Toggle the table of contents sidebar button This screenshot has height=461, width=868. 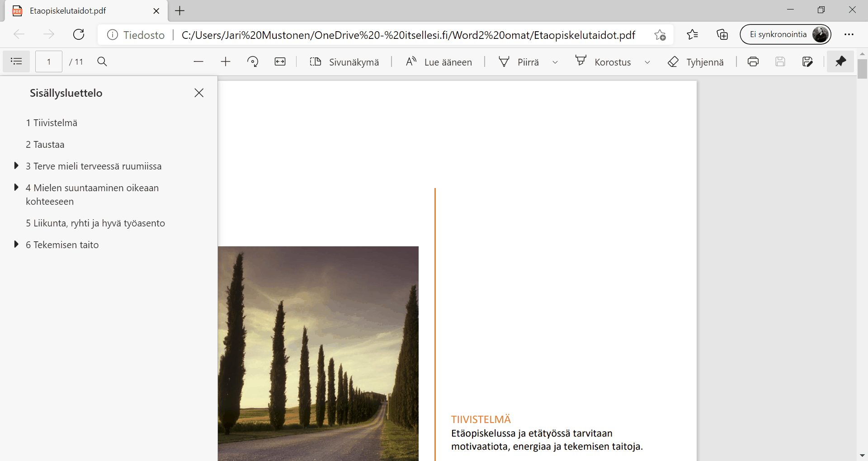16,61
